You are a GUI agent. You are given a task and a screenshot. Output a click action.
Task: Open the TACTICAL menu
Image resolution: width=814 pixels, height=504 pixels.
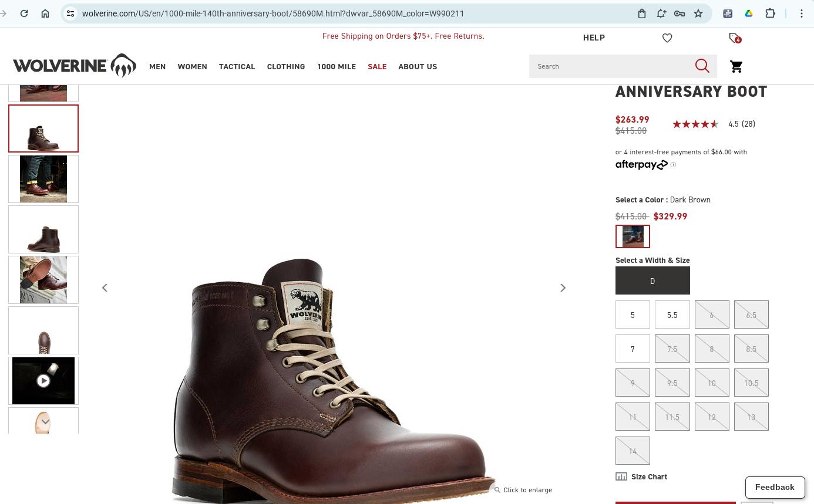237,67
